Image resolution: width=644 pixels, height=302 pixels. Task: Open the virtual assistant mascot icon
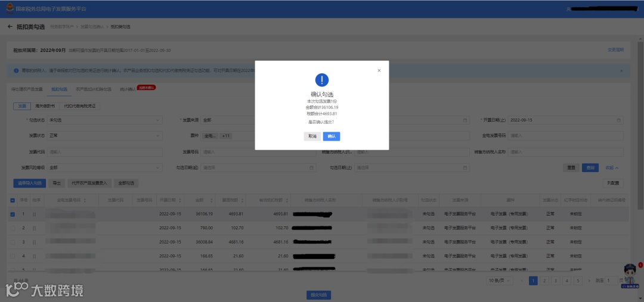630,275
